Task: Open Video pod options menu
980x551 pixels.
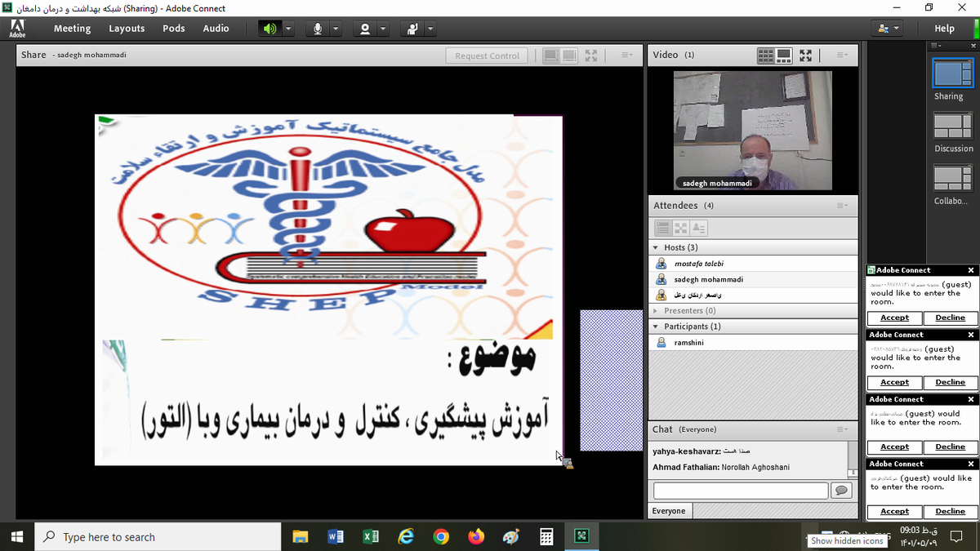Action: pos(843,56)
